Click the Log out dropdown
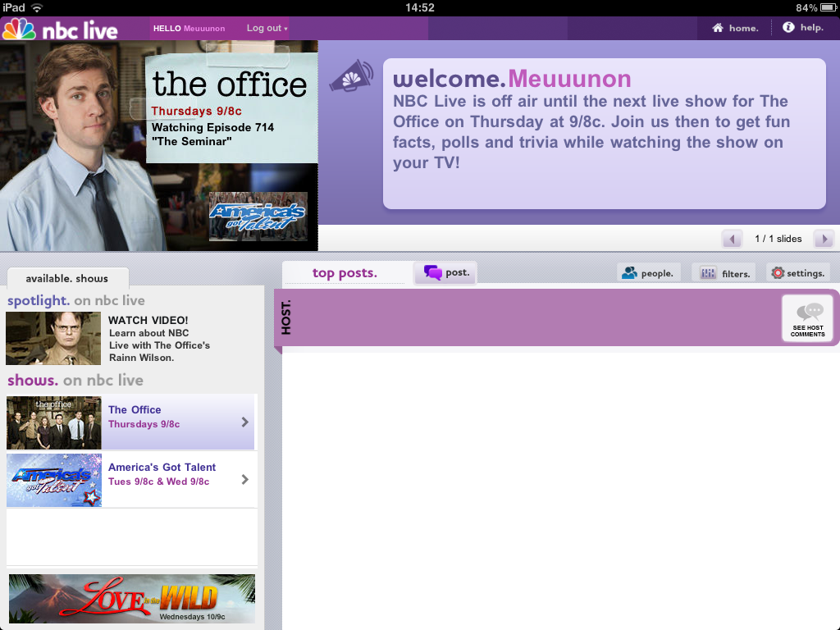Screen dimensions: 840x630 (267, 28)
